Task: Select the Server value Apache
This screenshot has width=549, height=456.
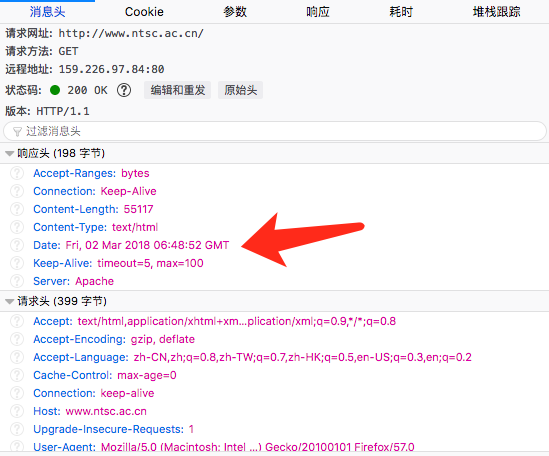Action: [x=95, y=281]
